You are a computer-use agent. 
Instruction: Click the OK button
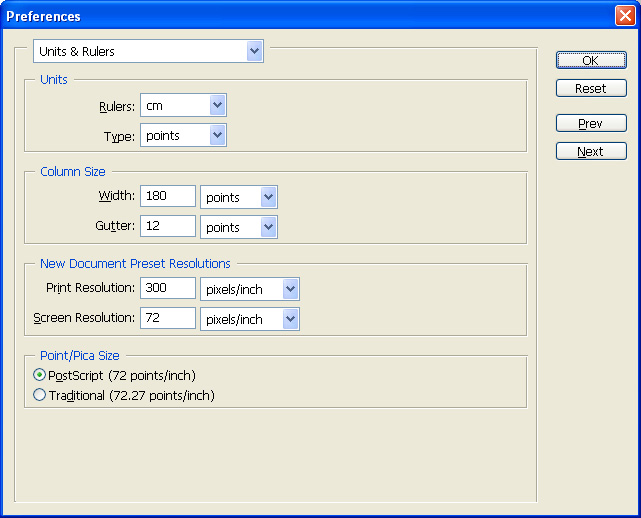(x=591, y=61)
